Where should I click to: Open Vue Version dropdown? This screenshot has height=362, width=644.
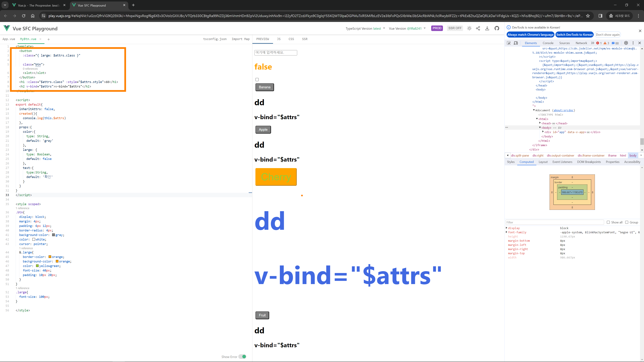(407, 28)
